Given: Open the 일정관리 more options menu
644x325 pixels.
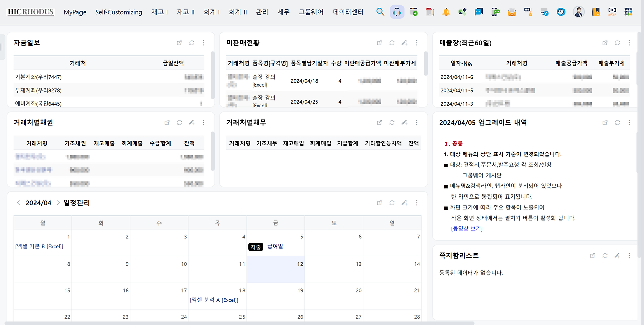Looking at the screenshot, I should (x=417, y=203).
